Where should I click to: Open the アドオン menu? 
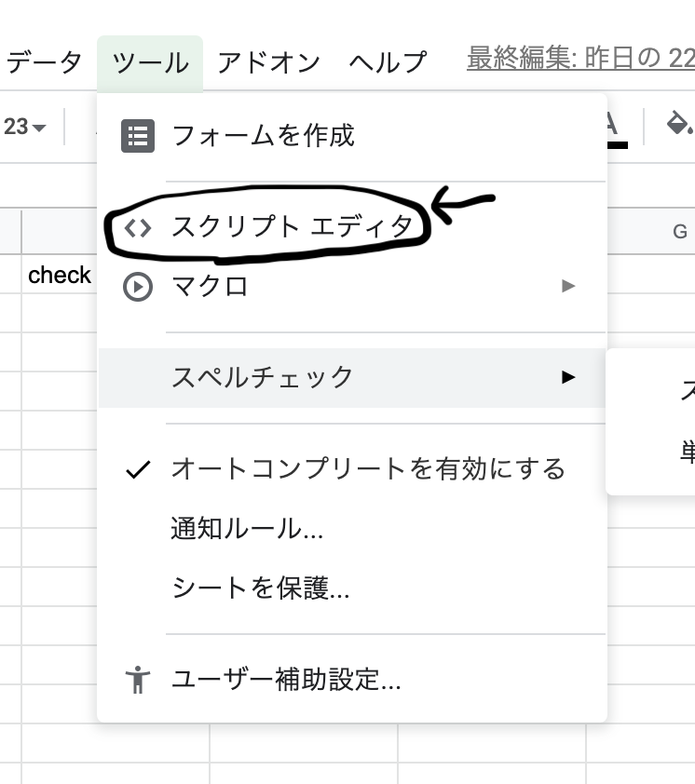(x=268, y=63)
